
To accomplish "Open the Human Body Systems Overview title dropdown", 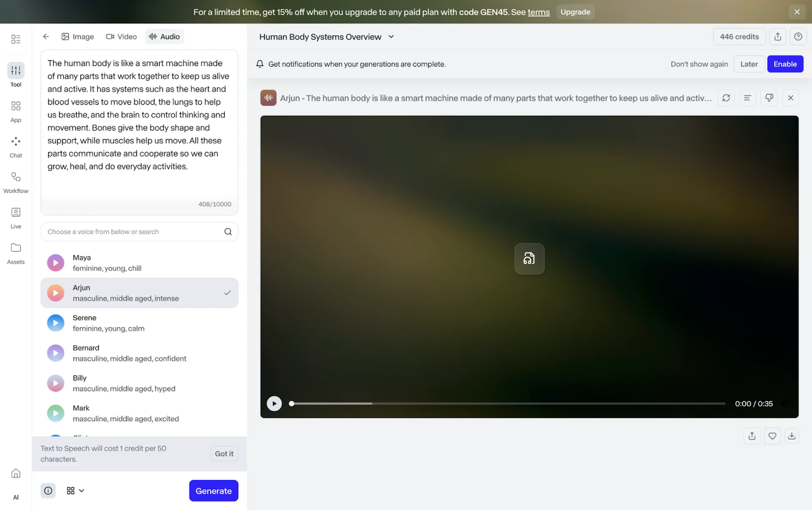I will click(x=391, y=36).
